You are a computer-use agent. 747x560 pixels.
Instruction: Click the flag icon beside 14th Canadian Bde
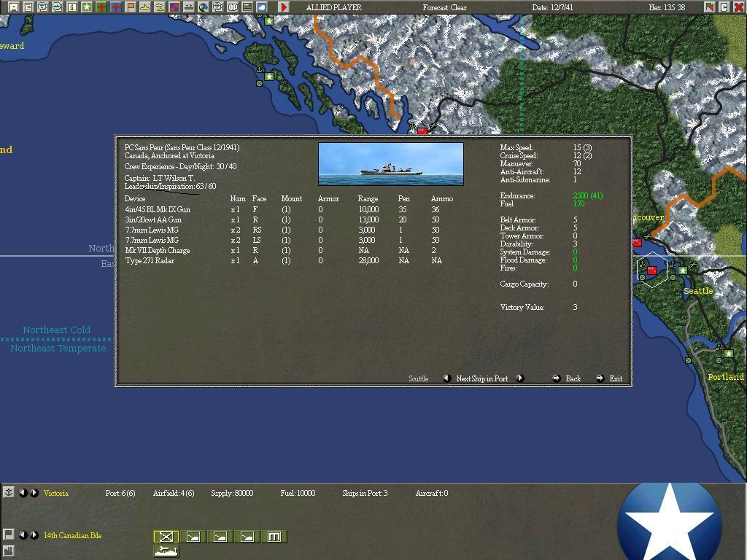8,534
